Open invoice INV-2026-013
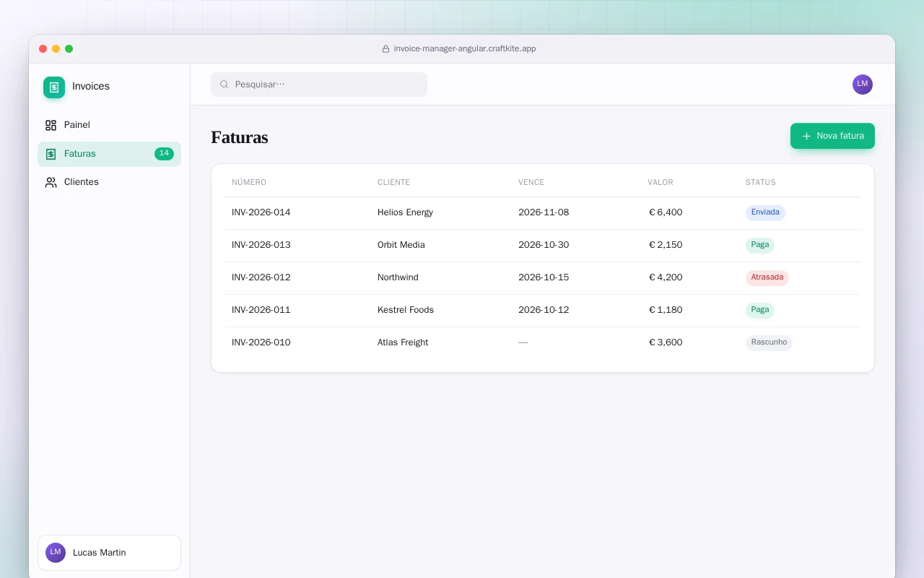The height and width of the screenshot is (578, 924). (x=261, y=245)
